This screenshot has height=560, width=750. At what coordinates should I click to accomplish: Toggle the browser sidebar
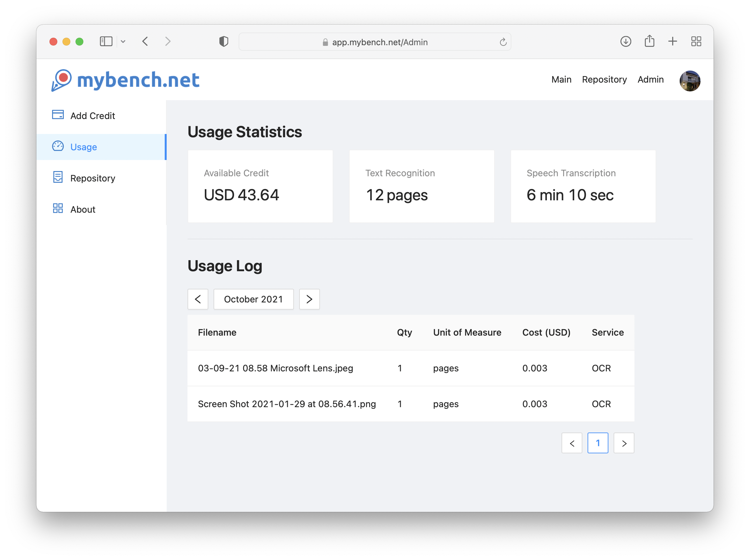(106, 41)
